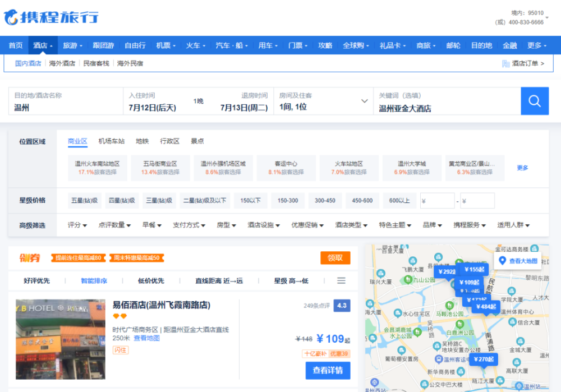Toggle the 二星(钻)级及以下 filter

pyautogui.click(x=205, y=201)
